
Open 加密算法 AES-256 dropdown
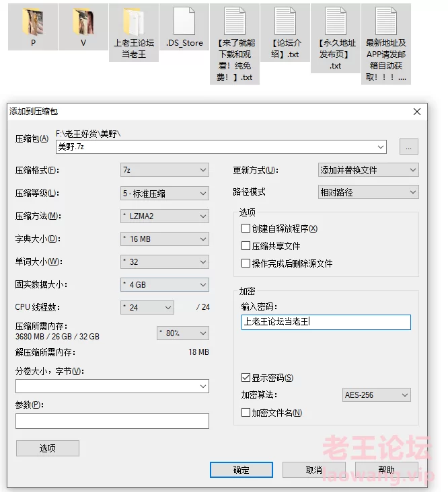(x=377, y=395)
